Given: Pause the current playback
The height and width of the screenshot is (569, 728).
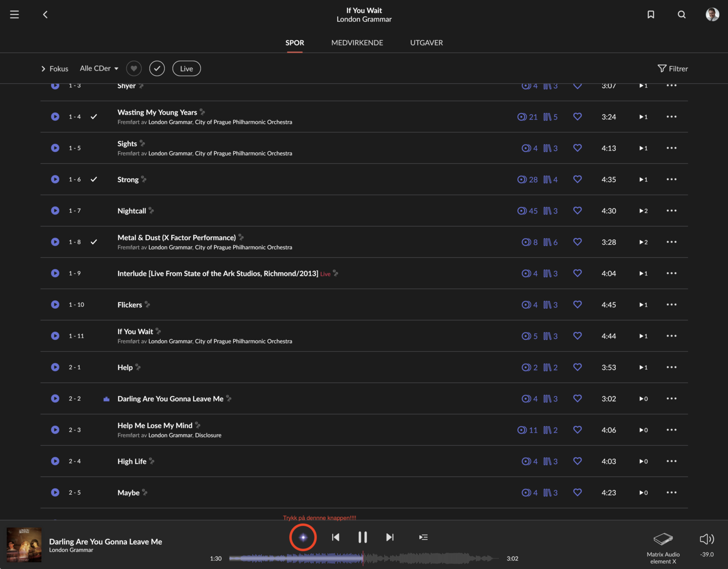Looking at the screenshot, I should [x=362, y=537].
